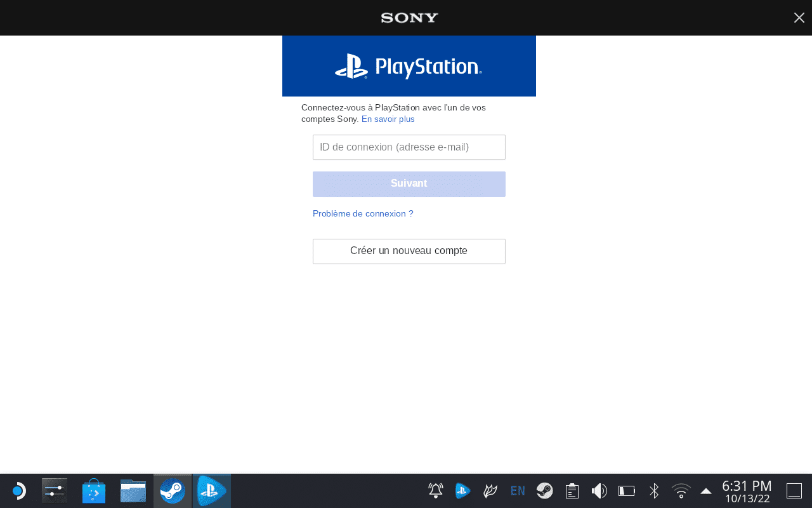Expand the hidden system tray icons arrow
812x508 pixels.
pos(706,491)
